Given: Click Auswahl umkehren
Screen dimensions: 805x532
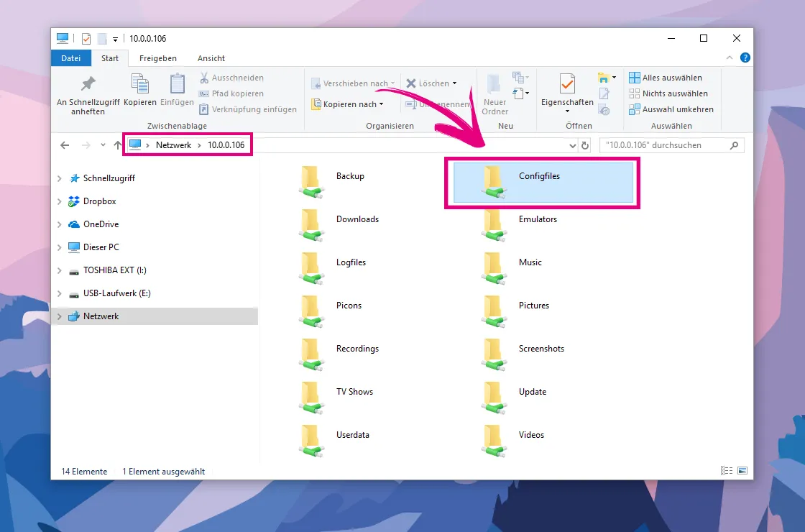Looking at the screenshot, I should pyautogui.click(x=671, y=109).
